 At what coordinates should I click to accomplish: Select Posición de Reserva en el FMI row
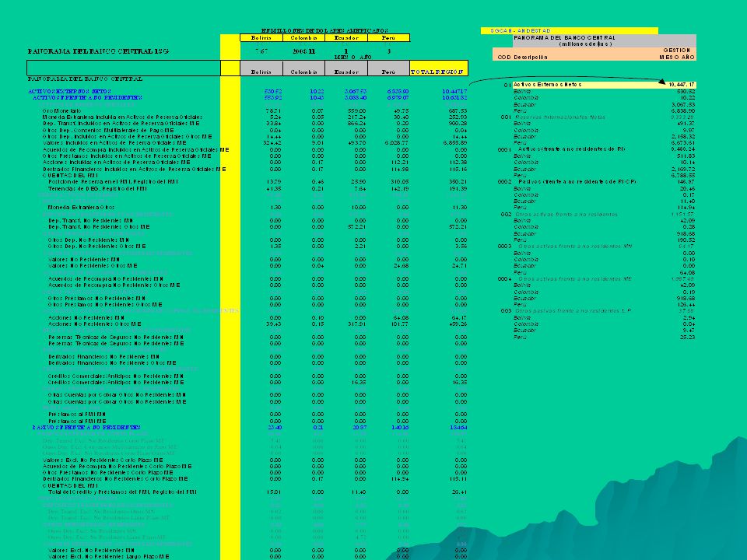tap(114, 181)
